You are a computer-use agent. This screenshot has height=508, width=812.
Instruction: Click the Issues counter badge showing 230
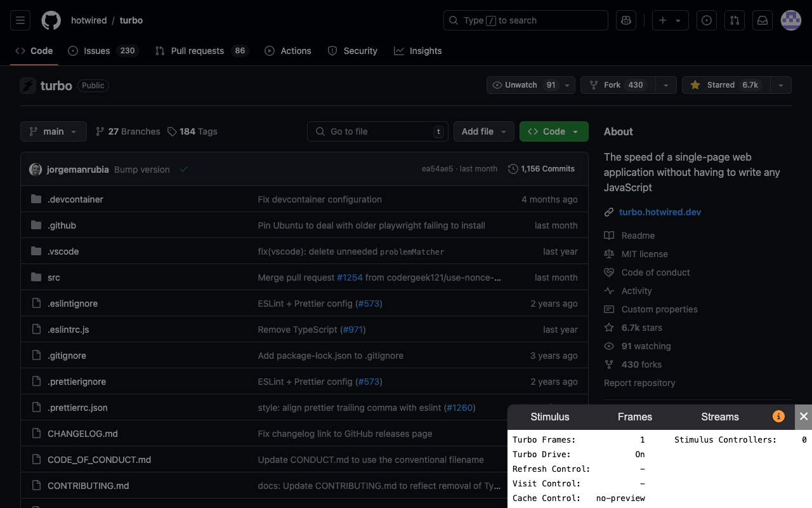128,51
